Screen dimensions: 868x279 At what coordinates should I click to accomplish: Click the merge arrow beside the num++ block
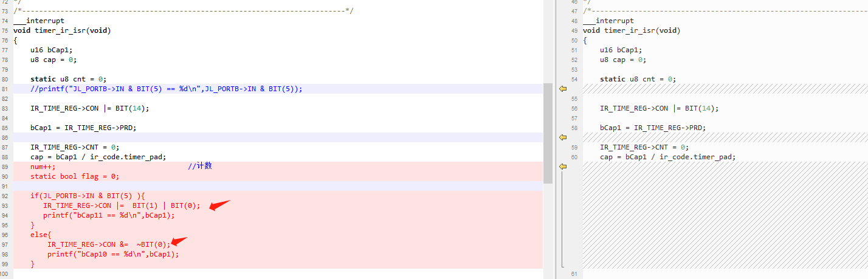[563, 167]
